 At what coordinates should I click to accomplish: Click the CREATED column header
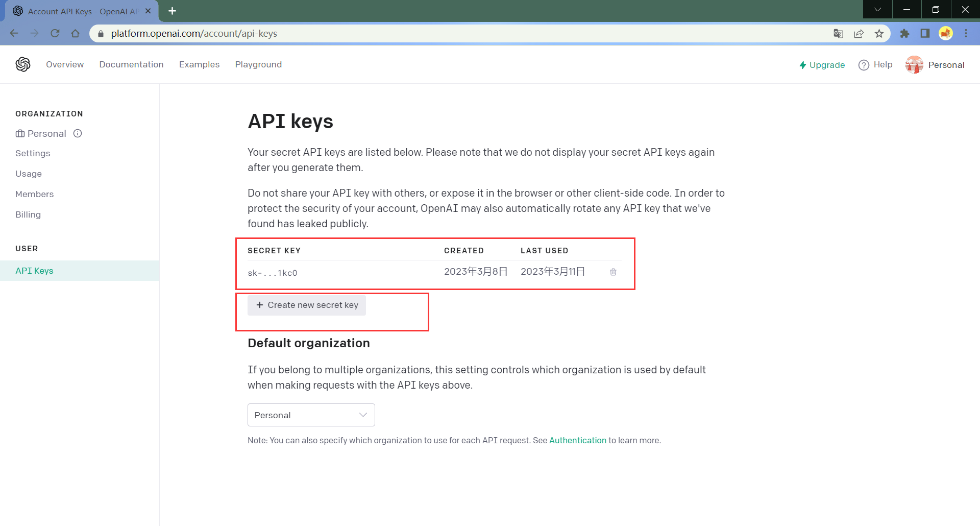click(x=464, y=251)
